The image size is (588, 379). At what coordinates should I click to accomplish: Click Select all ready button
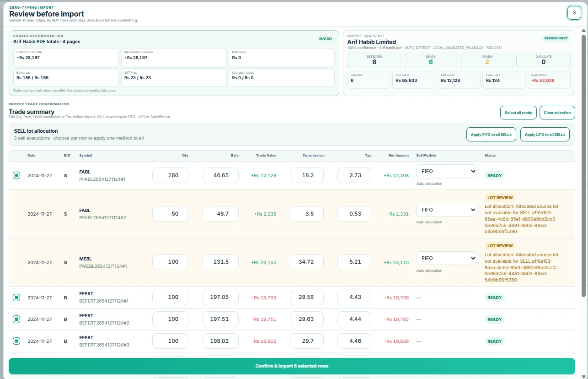coord(518,113)
